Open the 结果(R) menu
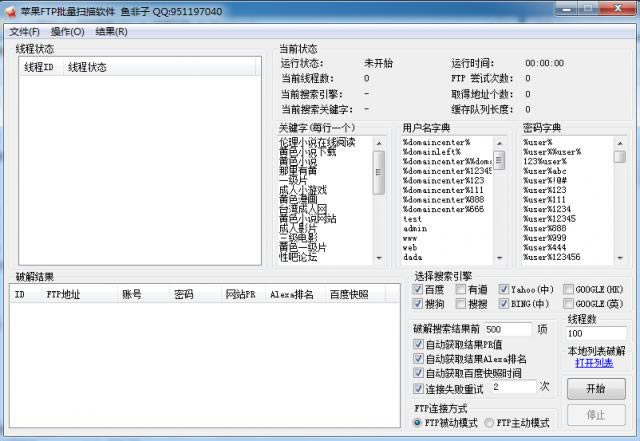Screen dimensions: 640x441 click(x=111, y=31)
